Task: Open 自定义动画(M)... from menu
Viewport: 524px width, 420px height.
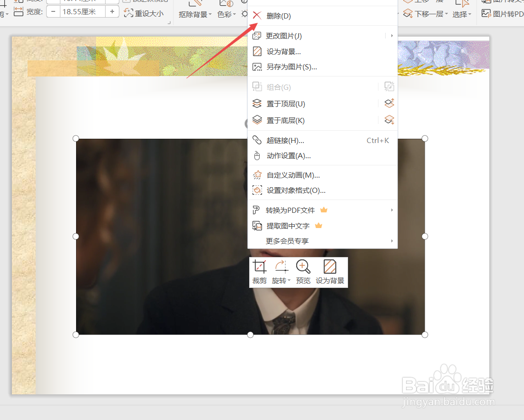Action: pyautogui.click(x=322, y=175)
